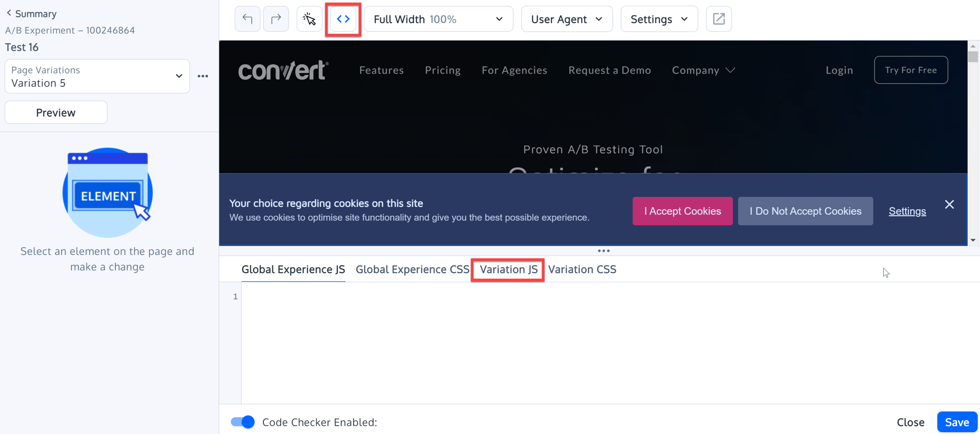Open the Full Width zoom dropdown
The height and width of the screenshot is (434, 980).
click(438, 19)
